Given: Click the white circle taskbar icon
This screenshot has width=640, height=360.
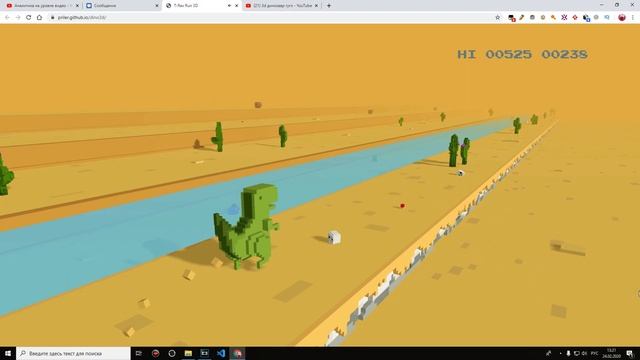Looking at the screenshot, I should click(x=172, y=353).
